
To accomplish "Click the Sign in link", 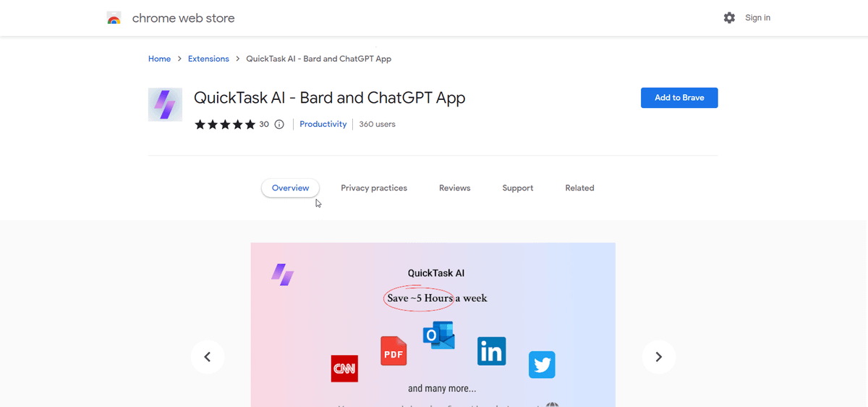I will [x=757, y=18].
